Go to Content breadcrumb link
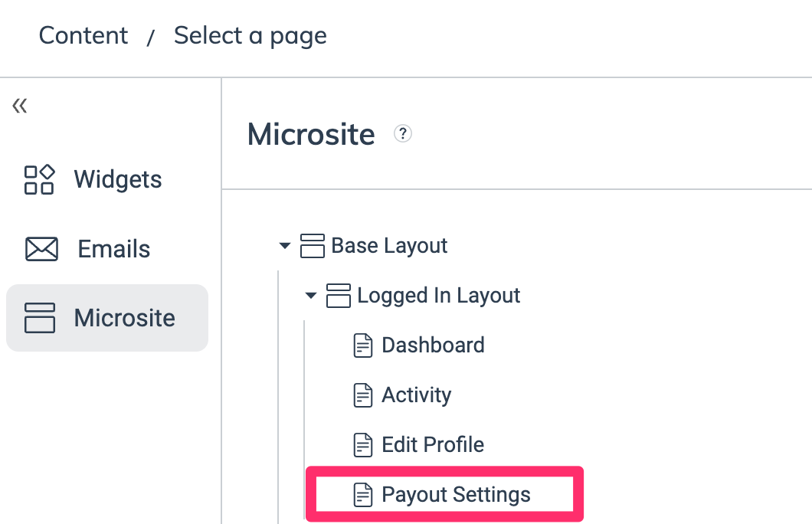The width and height of the screenshot is (812, 524). 83,35
